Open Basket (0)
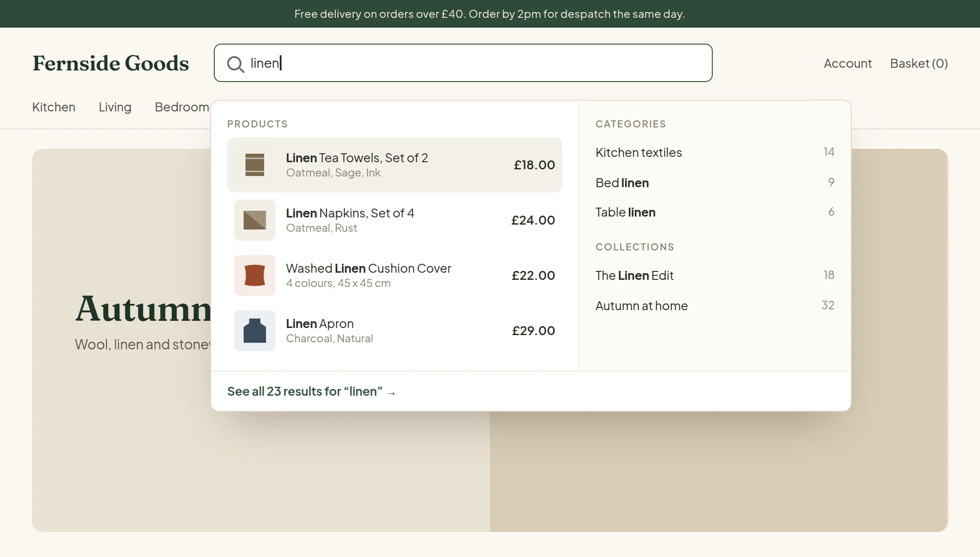This screenshot has height=557, width=980. click(919, 63)
